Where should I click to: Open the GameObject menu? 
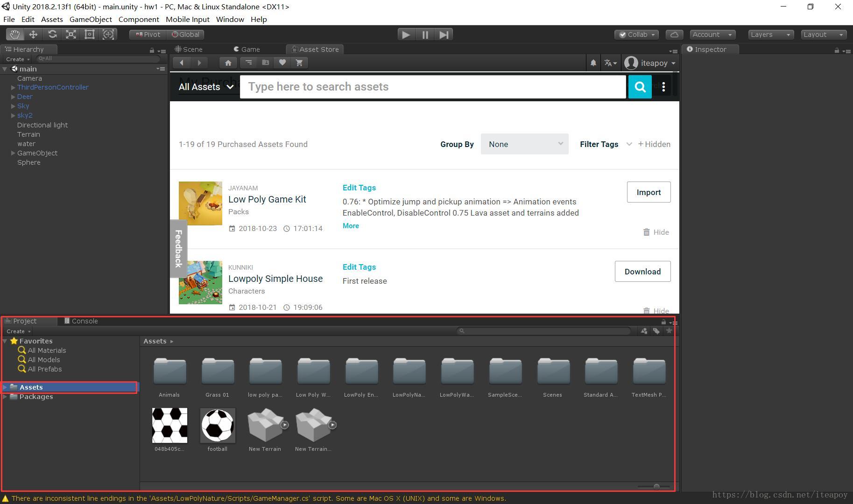coord(91,19)
